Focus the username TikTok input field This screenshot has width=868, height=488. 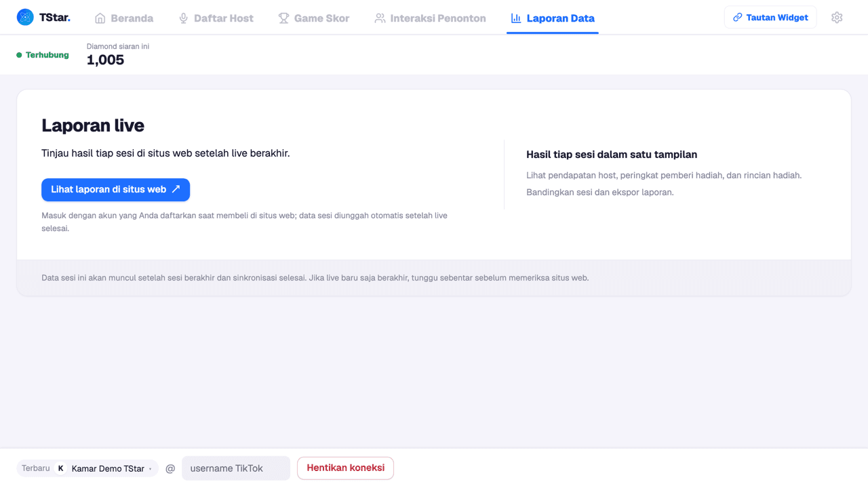(x=236, y=468)
